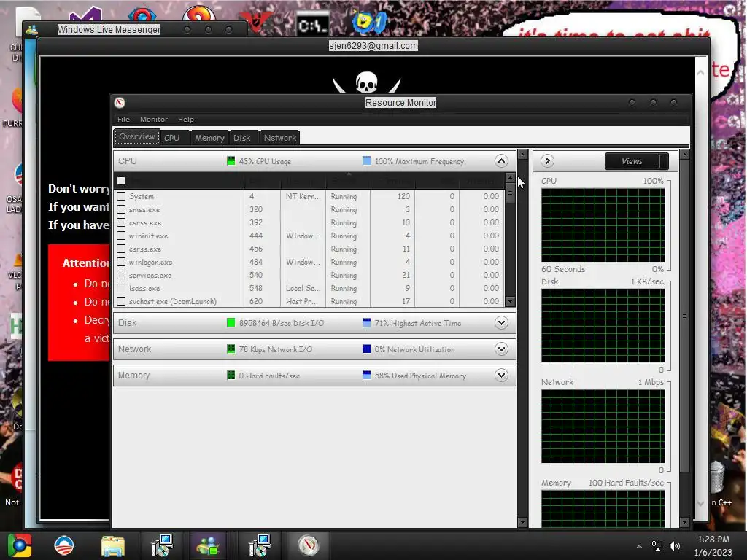The width and height of the screenshot is (747, 560).
Task: Open the Command Prompt desktop icon
Action: coord(312,26)
